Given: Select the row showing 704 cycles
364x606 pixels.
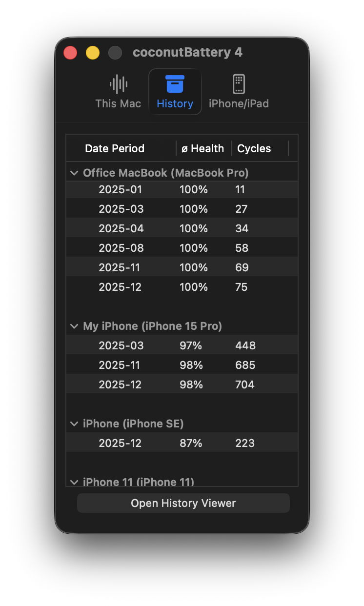Looking at the screenshot, I should click(182, 384).
